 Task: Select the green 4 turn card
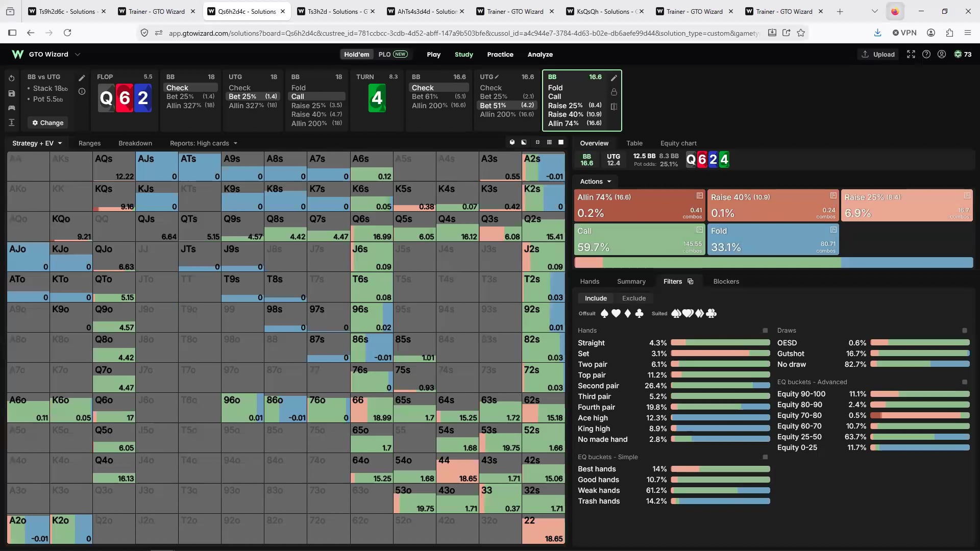point(377,97)
